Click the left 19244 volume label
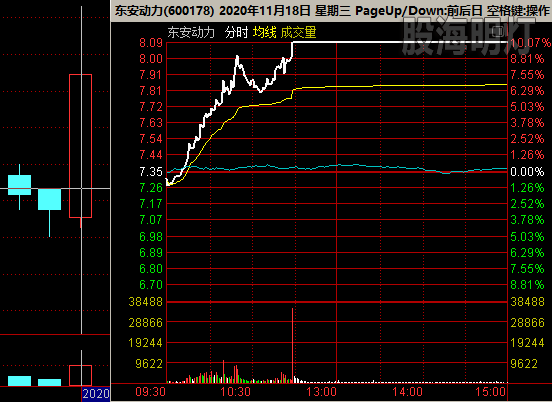The width and height of the screenshot is (552, 402). tap(145, 343)
